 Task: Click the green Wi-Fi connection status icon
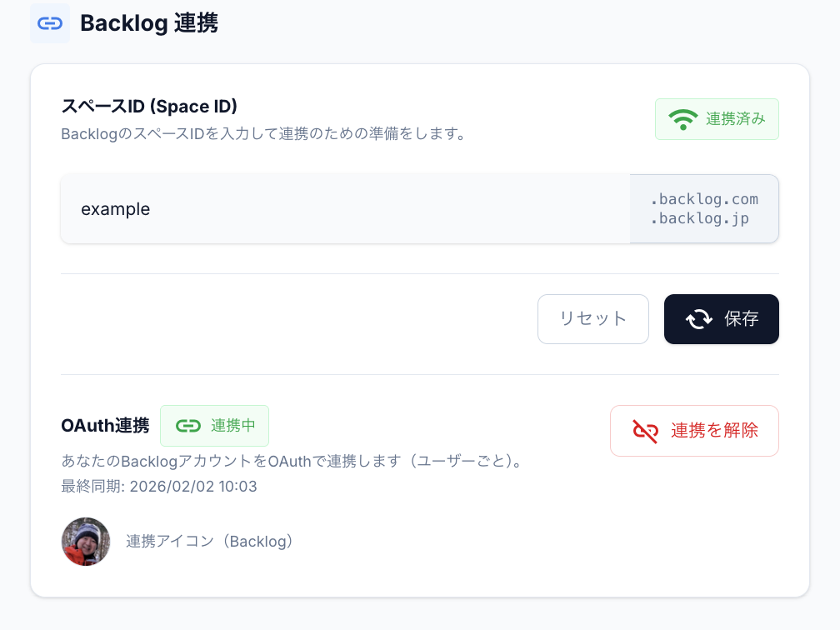(683, 119)
